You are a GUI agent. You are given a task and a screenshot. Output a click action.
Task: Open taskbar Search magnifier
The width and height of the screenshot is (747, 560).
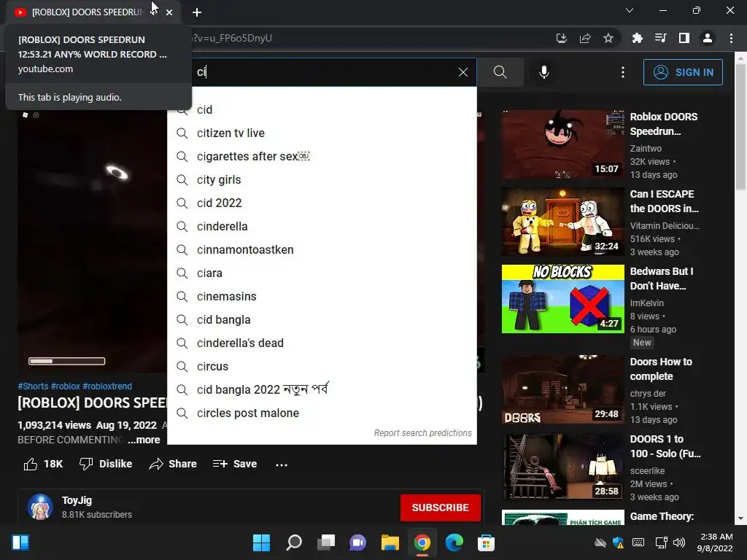(293, 542)
